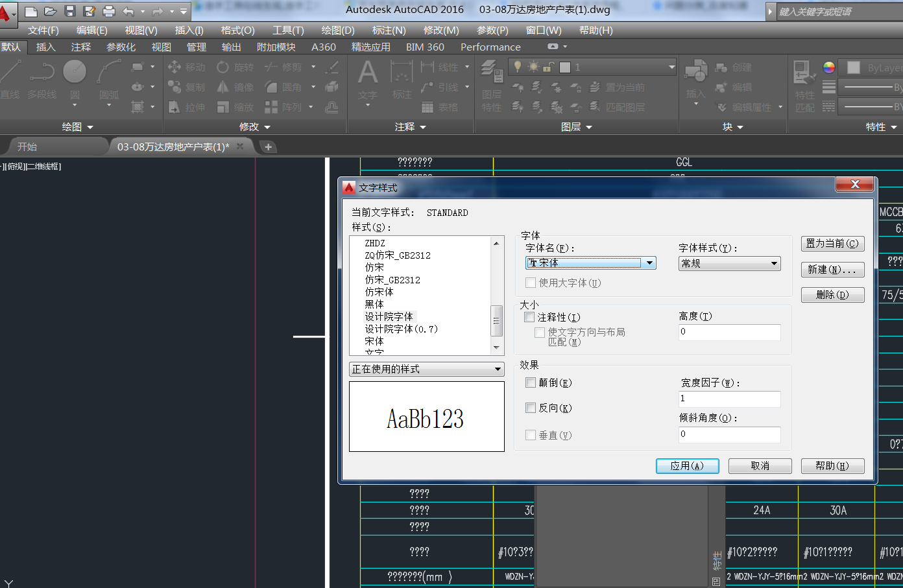903x588 pixels.
Task: Check the 颠倒(E) upside-down effect box
Action: point(531,382)
